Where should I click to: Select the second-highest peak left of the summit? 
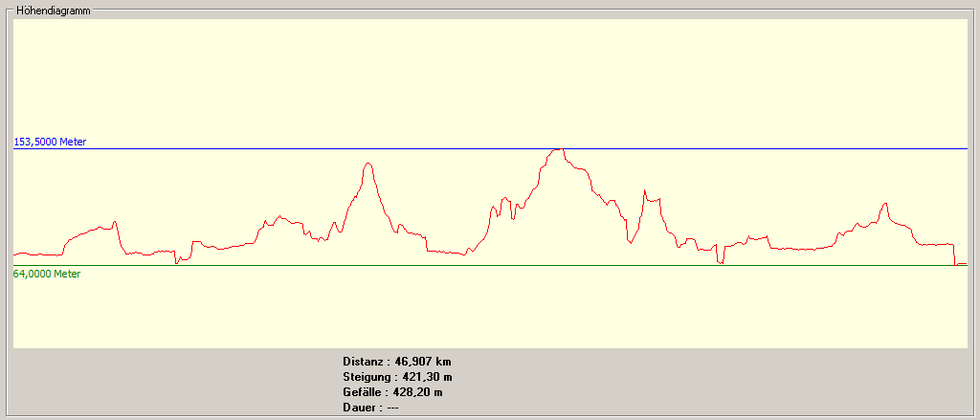(x=367, y=165)
